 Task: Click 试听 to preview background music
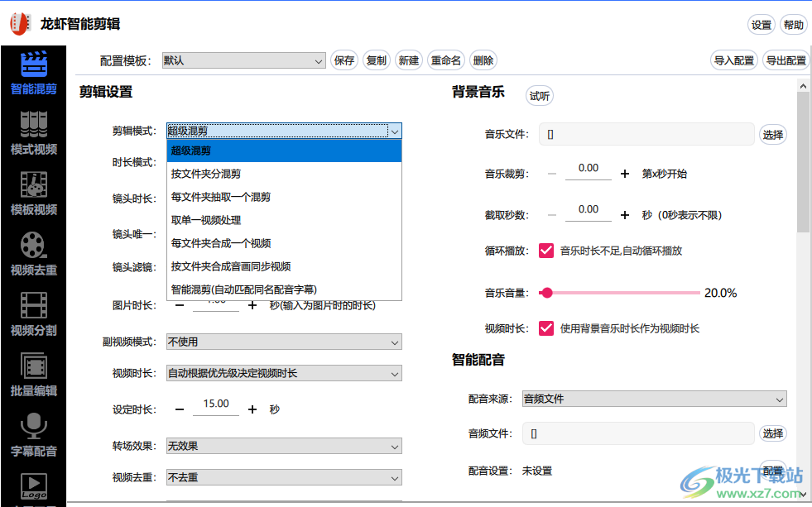point(540,95)
